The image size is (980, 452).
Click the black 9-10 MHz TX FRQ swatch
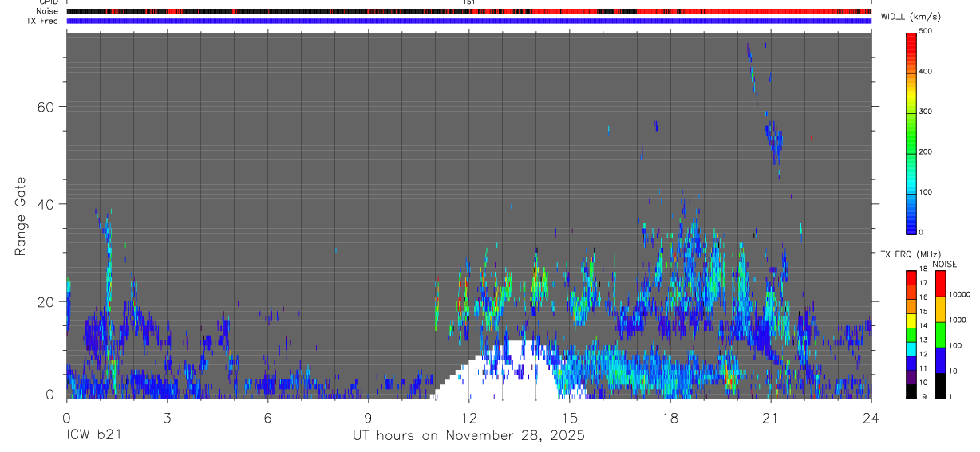point(911,391)
